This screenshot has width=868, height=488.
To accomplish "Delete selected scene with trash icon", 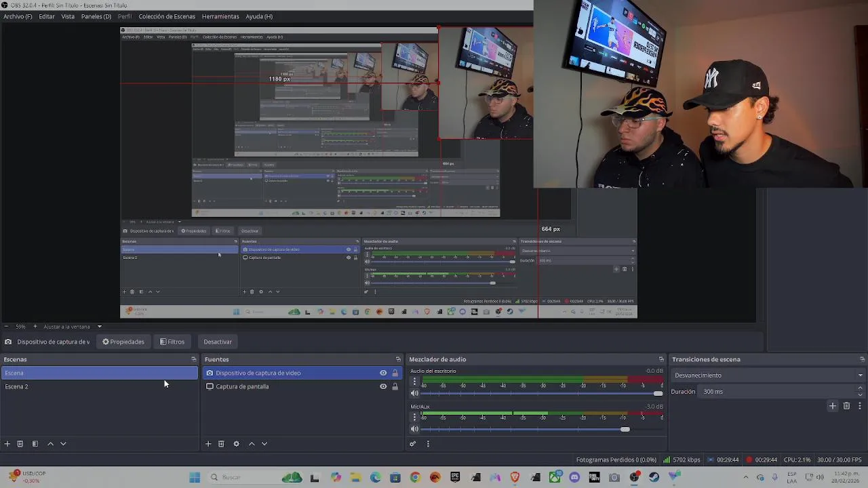I will tap(20, 444).
